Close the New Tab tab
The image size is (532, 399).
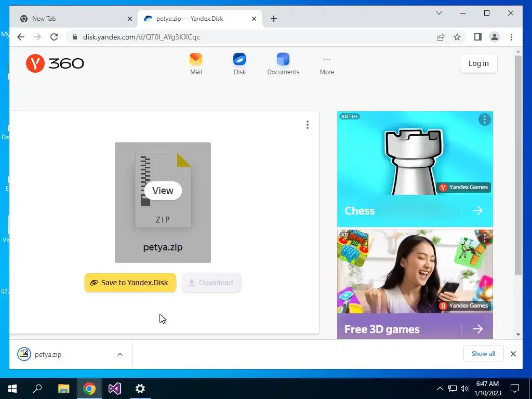click(129, 19)
